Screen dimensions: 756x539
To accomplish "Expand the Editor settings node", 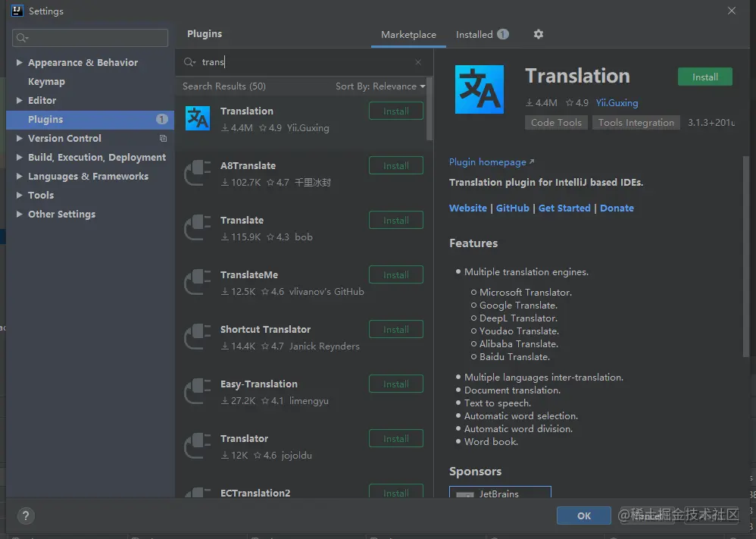I will (19, 100).
